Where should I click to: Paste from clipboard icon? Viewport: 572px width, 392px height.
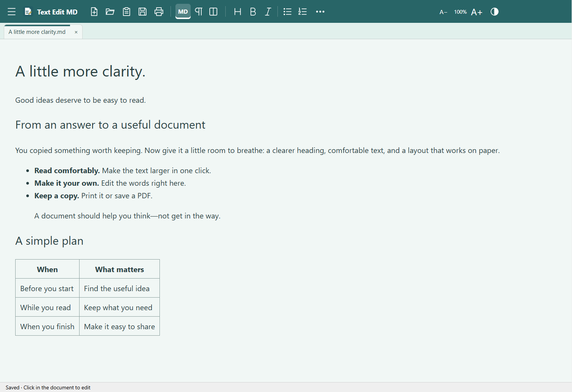(x=126, y=12)
